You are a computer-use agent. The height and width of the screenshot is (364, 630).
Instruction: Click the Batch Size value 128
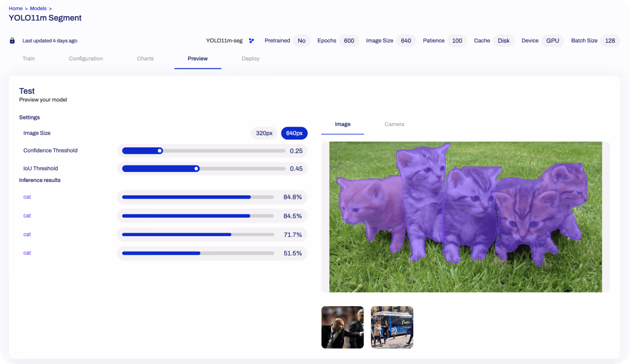coord(610,41)
